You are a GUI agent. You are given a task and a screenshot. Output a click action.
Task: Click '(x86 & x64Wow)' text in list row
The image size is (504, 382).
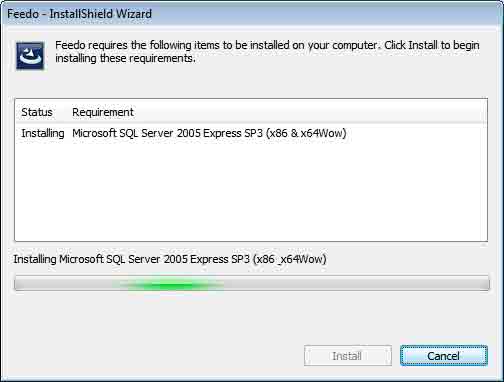306,133
